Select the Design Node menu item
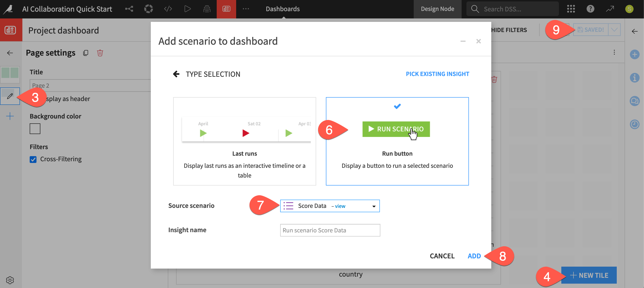Screen dimensions: 644x288 click(437, 9)
